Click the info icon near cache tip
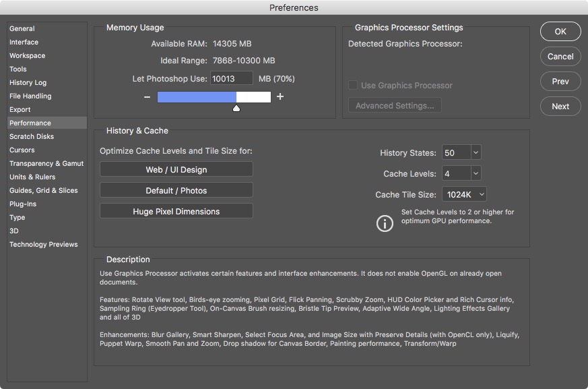Viewport: 588px width, 389px height. pos(385,223)
